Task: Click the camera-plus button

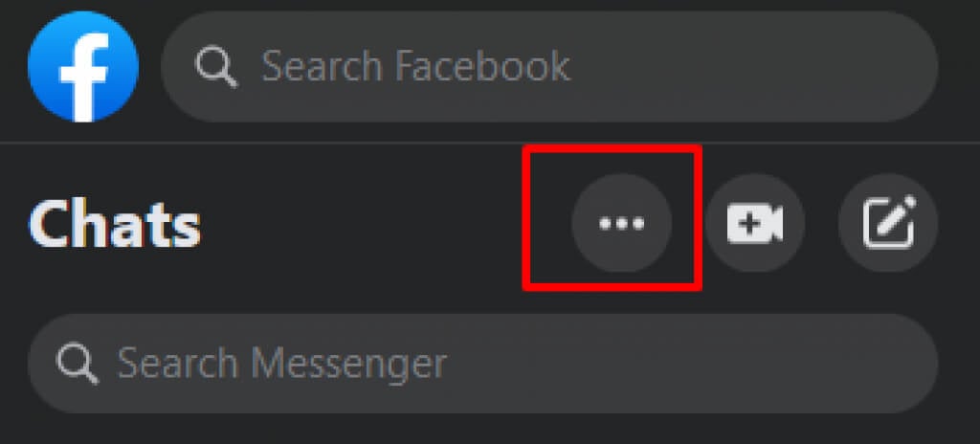Action: tap(755, 223)
